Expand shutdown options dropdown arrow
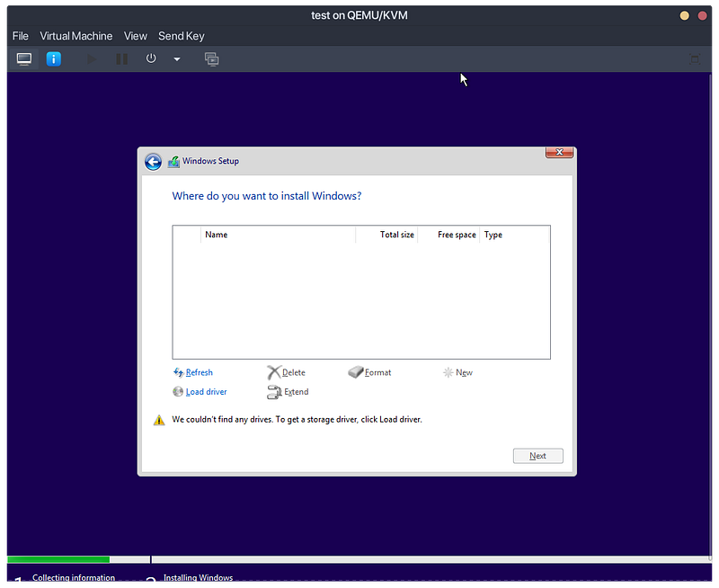Image resolution: width=719 pixels, height=588 pixels. [177, 59]
